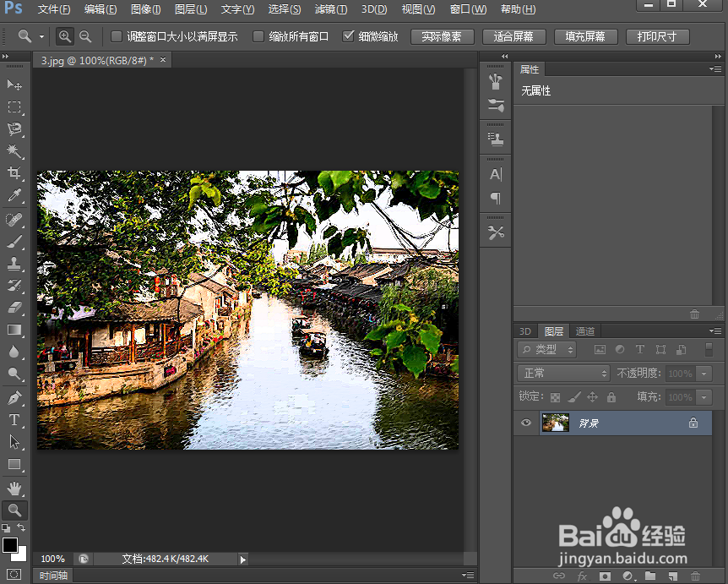Hide the 背景 layer with eye icon

click(x=526, y=423)
